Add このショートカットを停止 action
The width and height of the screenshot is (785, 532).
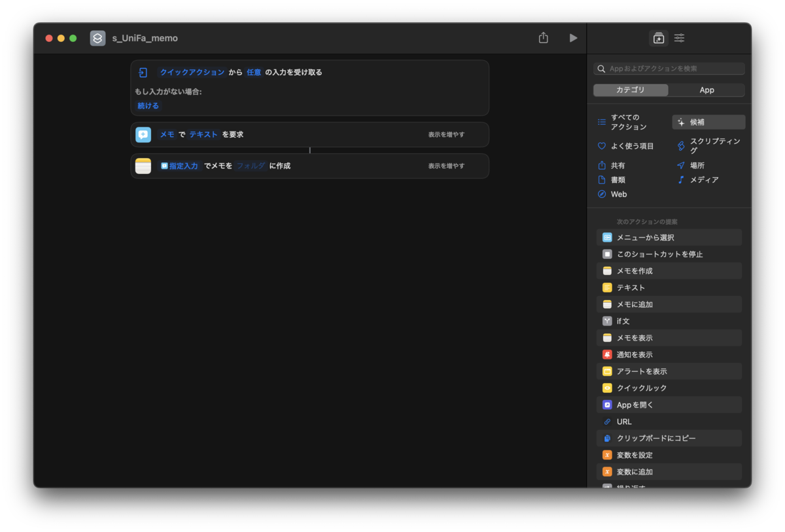tap(669, 254)
